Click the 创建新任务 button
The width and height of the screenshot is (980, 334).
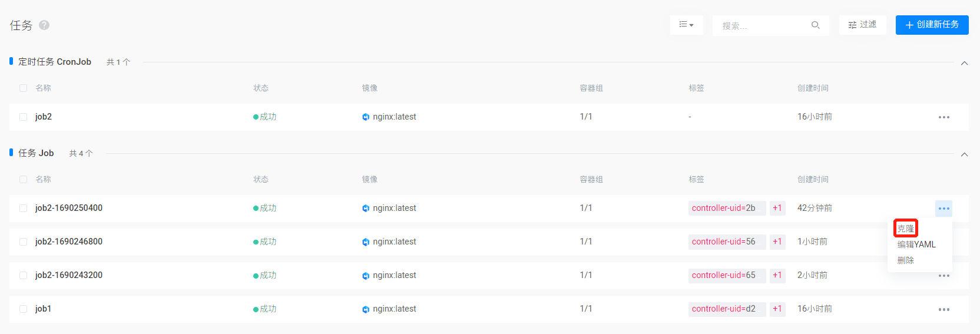pos(932,25)
